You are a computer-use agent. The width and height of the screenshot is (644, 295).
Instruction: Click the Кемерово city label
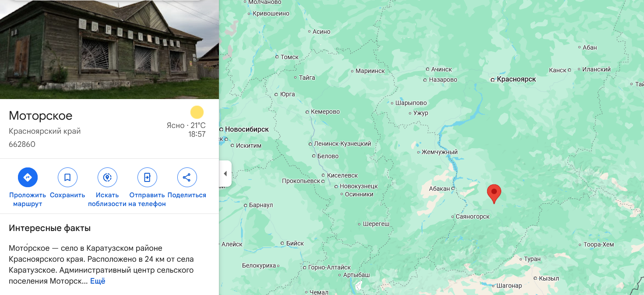coord(325,112)
